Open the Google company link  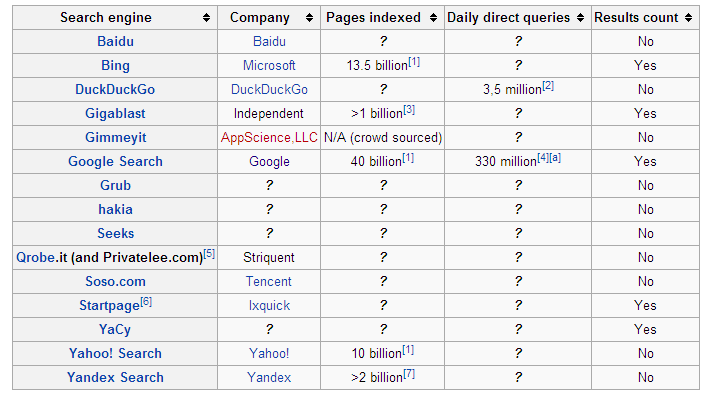tap(269, 162)
